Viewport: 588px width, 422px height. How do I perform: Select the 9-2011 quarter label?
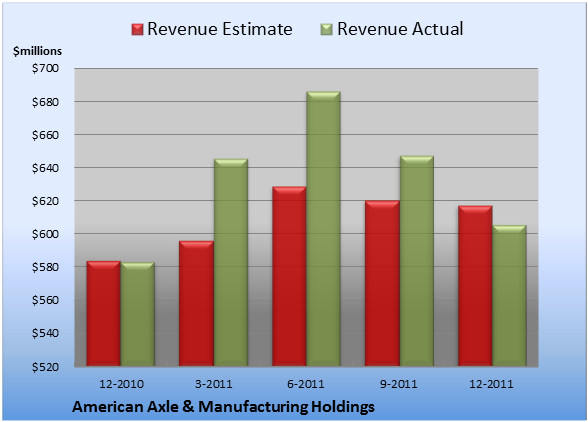tap(399, 384)
